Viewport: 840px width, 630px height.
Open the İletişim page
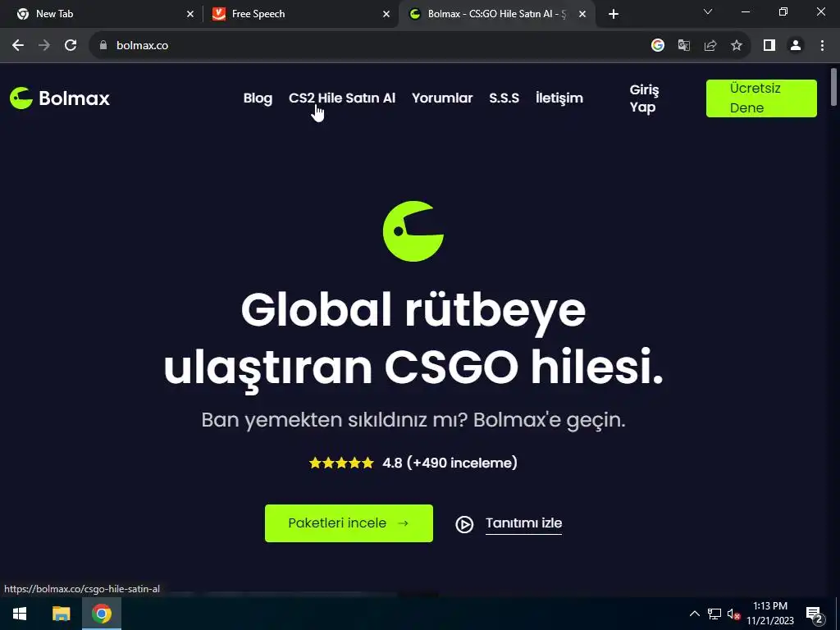tap(559, 98)
